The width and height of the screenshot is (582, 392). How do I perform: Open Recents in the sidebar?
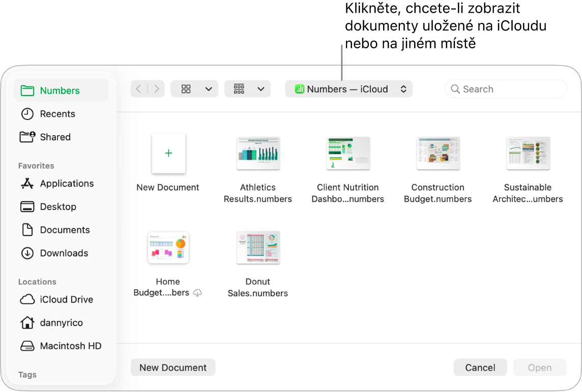pyautogui.click(x=57, y=113)
